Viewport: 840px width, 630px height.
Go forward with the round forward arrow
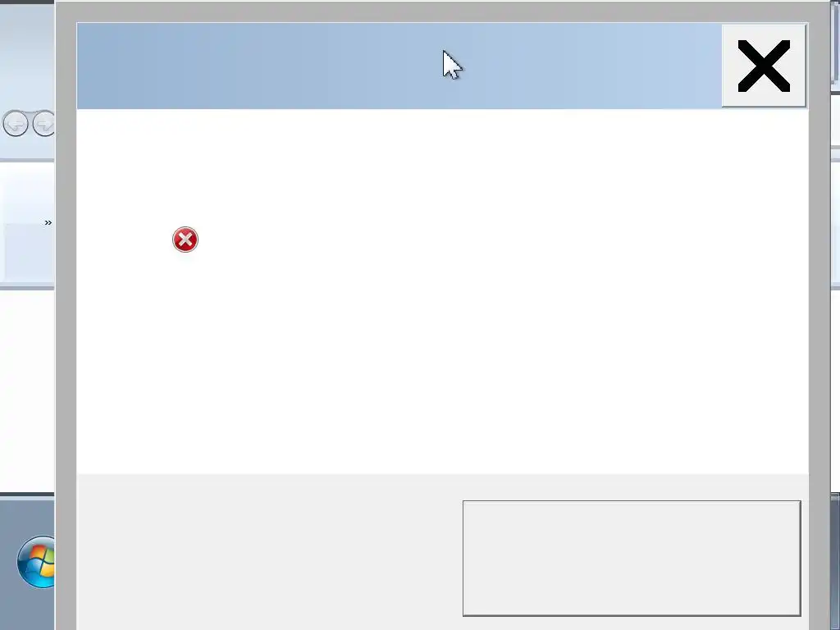(44, 124)
